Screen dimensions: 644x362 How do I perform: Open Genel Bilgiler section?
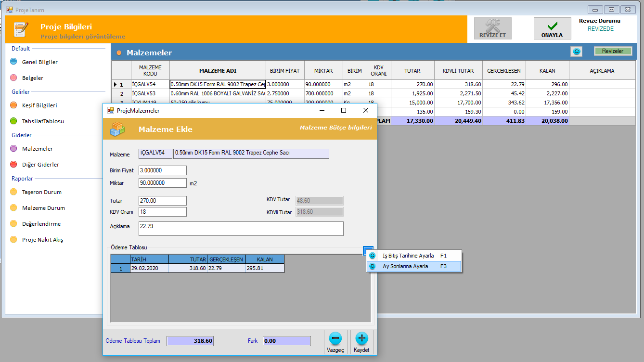[40, 62]
